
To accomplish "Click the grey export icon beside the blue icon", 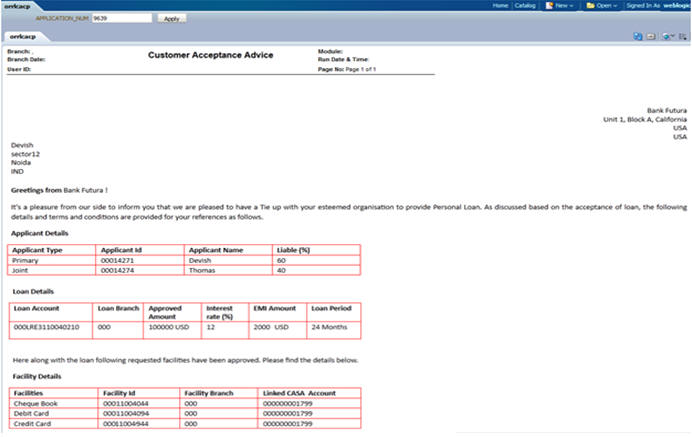I will [x=651, y=37].
